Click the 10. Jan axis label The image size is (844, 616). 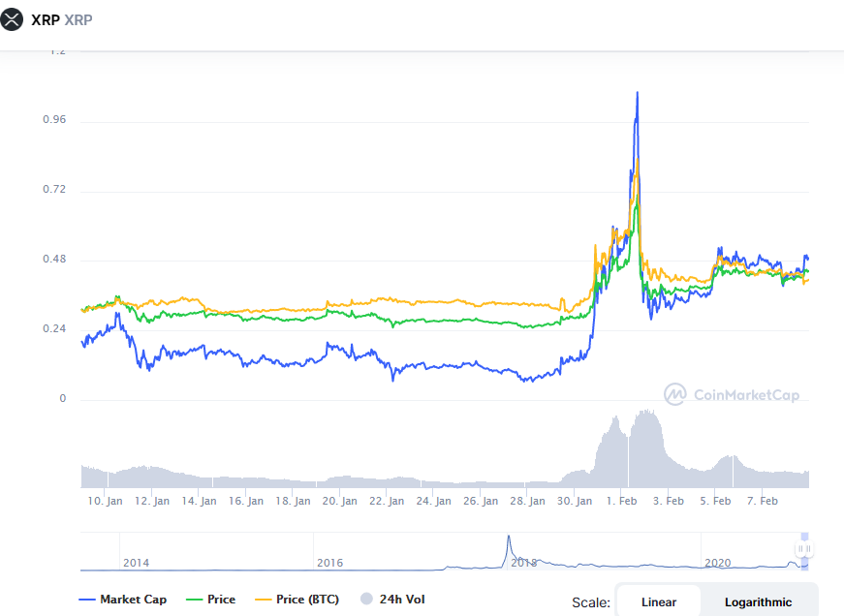point(105,501)
